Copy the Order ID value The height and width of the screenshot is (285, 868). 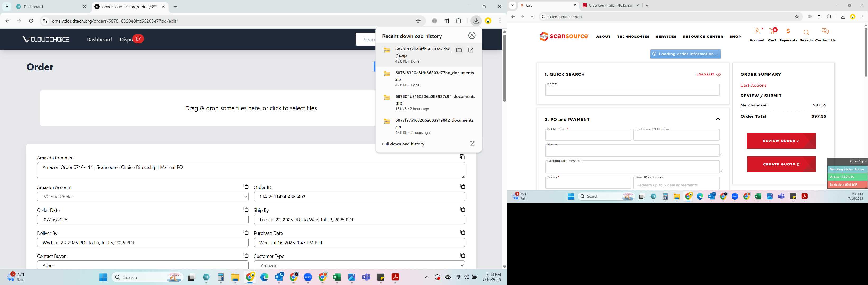tap(462, 186)
